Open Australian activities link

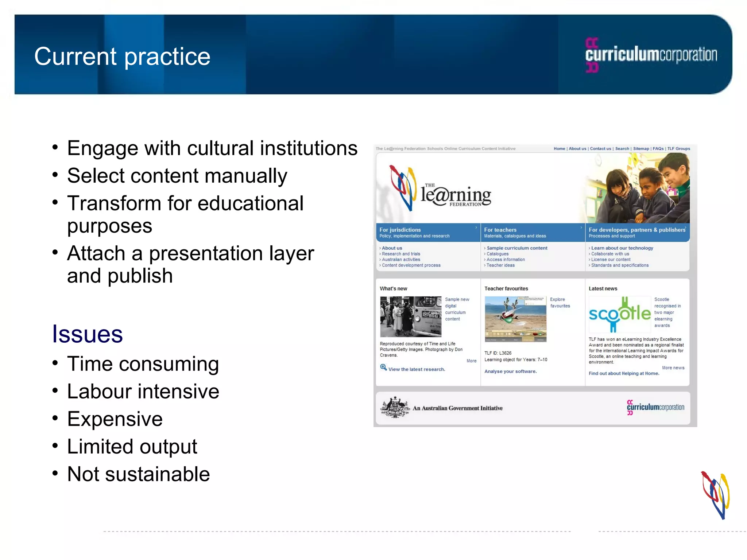pyautogui.click(x=401, y=260)
